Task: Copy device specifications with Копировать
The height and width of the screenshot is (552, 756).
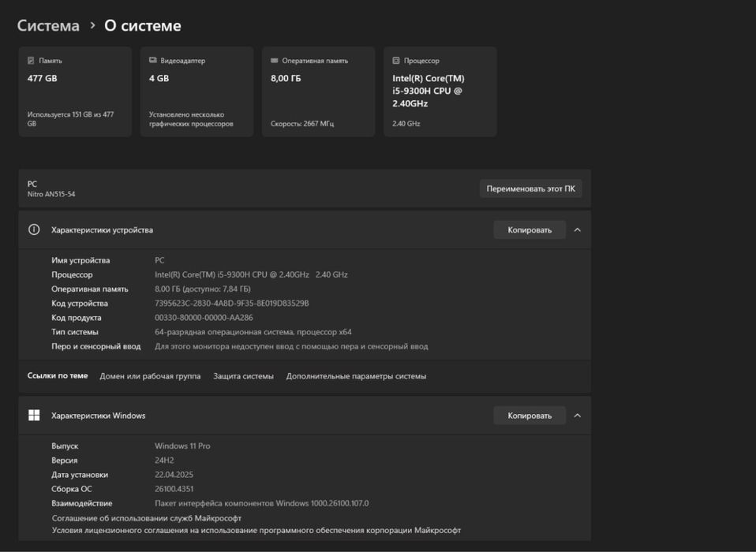Action: pyautogui.click(x=530, y=229)
